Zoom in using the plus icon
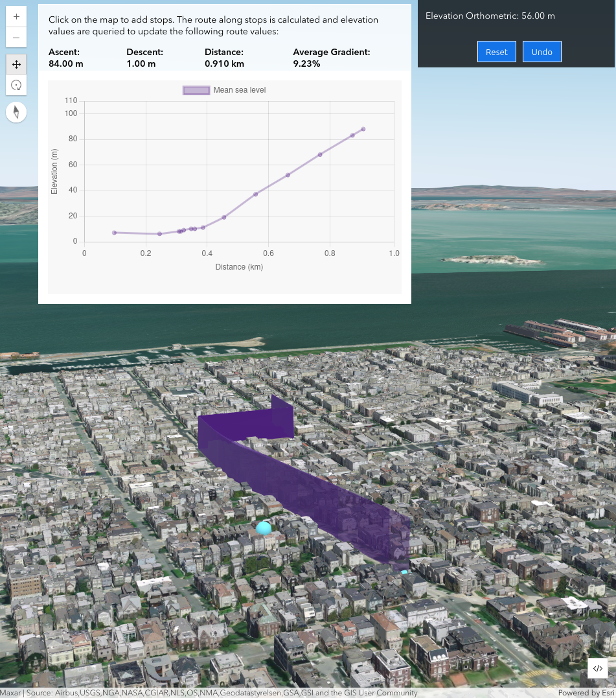 (x=16, y=16)
